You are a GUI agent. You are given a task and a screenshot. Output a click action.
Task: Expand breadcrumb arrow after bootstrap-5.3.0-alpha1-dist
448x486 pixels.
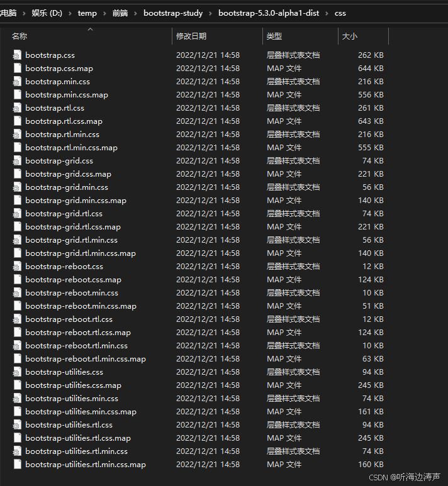tap(327, 13)
